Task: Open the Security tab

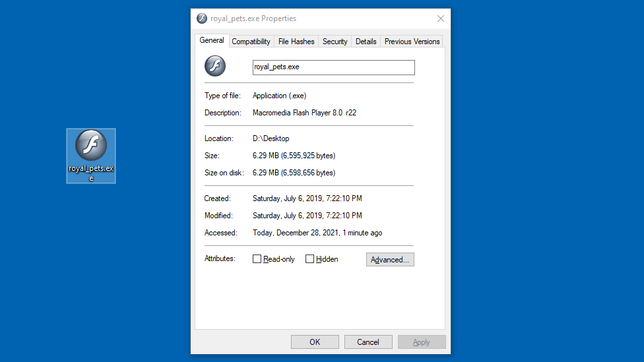Action: click(335, 42)
